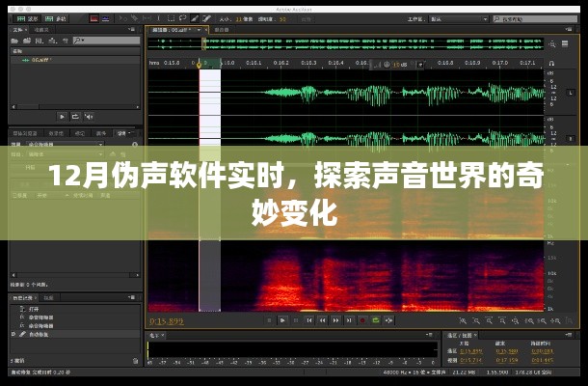Click the Files panel horizontal scrollbar

[x=75, y=107]
